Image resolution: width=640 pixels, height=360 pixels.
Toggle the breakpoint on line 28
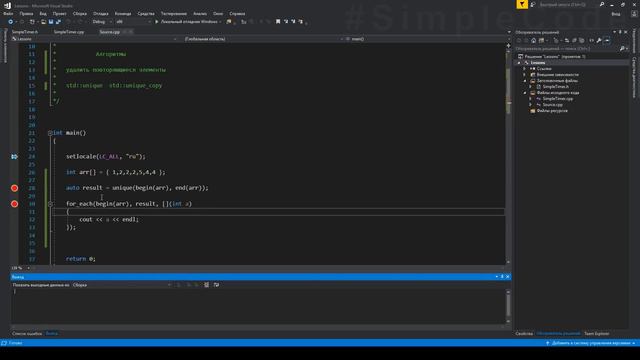[x=14, y=188]
